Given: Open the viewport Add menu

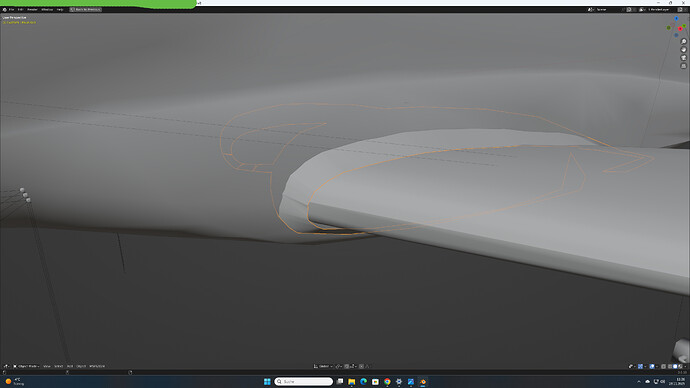Looking at the screenshot, I should pyautogui.click(x=70, y=366).
